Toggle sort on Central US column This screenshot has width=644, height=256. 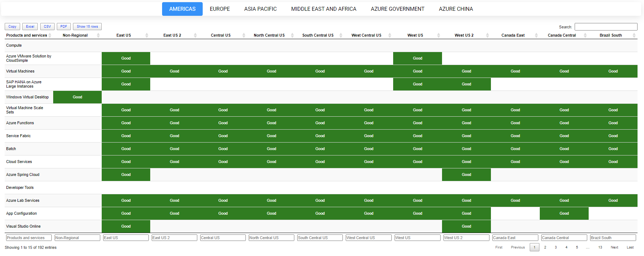(244, 35)
